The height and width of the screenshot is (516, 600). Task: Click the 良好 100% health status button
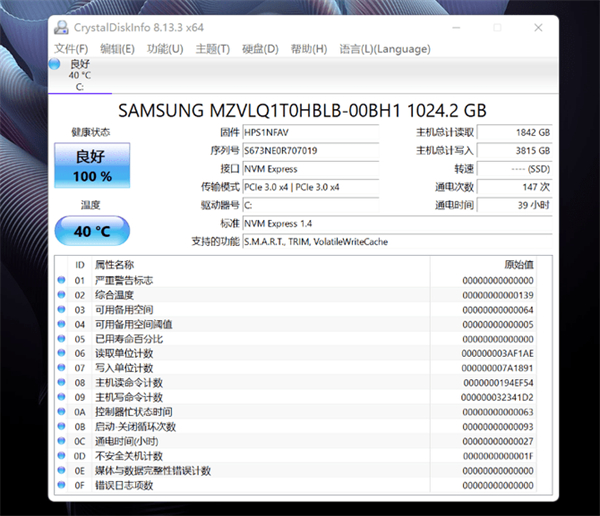pos(91,166)
